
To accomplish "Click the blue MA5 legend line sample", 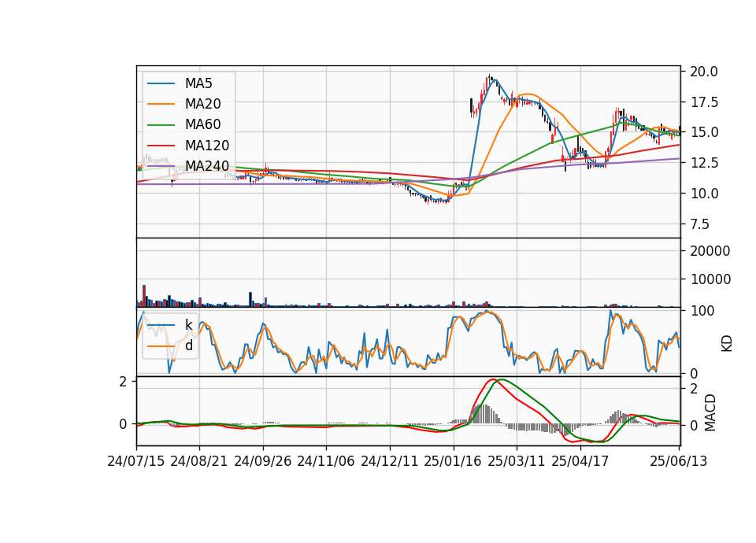I will click(161, 84).
